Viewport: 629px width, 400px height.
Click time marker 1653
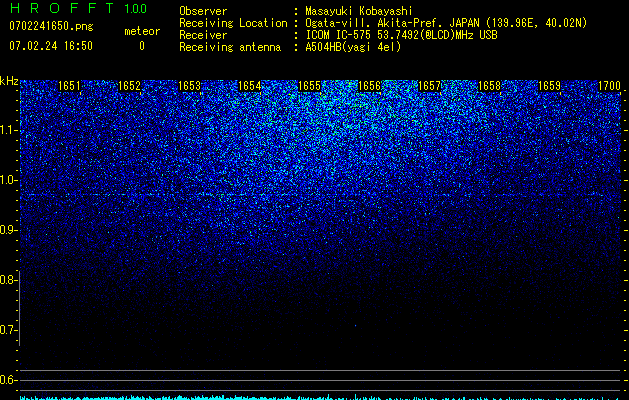pos(189,86)
